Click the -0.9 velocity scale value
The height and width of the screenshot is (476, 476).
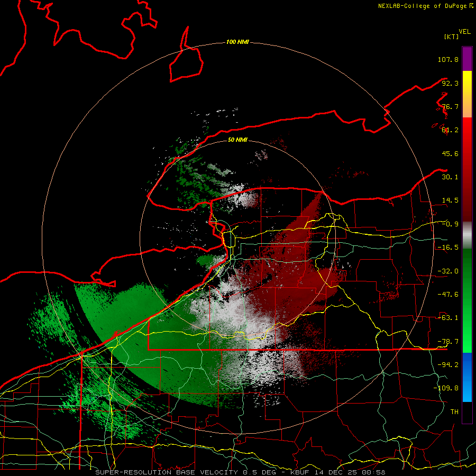coord(450,224)
